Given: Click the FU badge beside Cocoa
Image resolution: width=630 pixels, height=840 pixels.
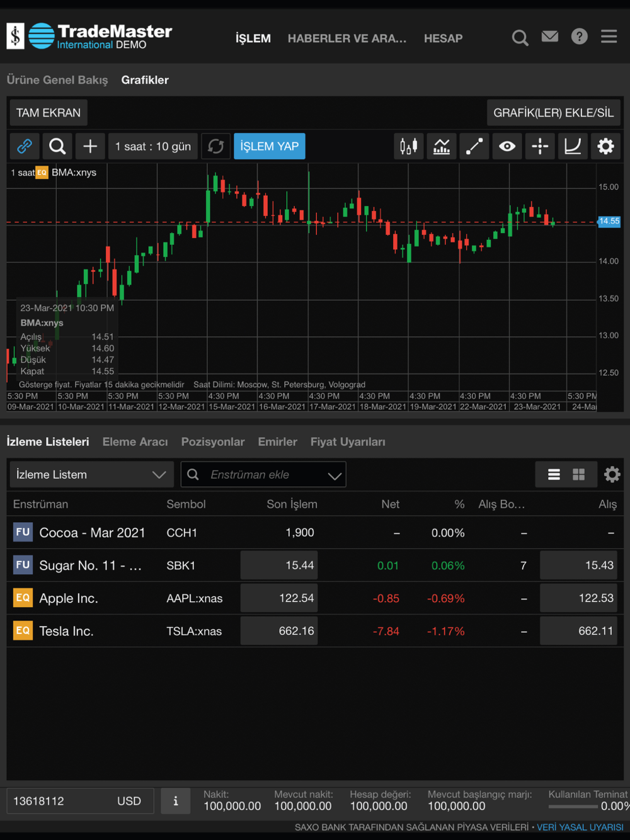Looking at the screenshot, I should (x=23, y=532).
